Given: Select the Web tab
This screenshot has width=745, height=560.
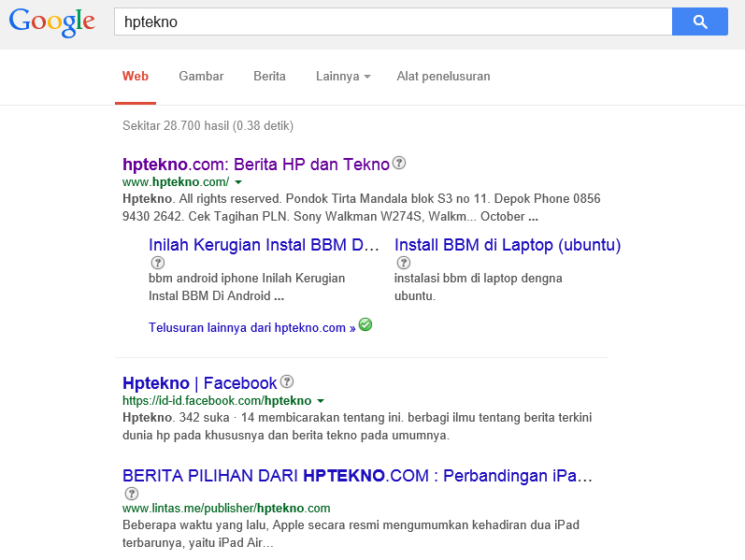Looking at the screenshot, I should [136, 76].
